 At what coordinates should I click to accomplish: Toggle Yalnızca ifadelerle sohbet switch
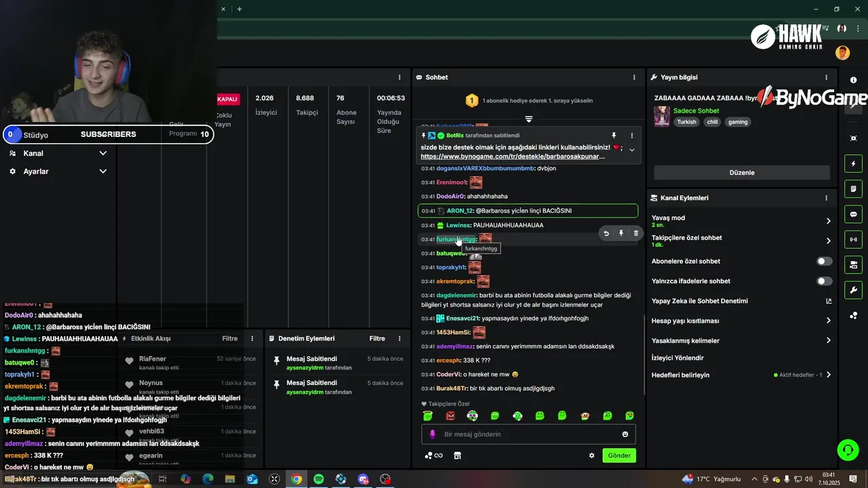tap(824, 281)
